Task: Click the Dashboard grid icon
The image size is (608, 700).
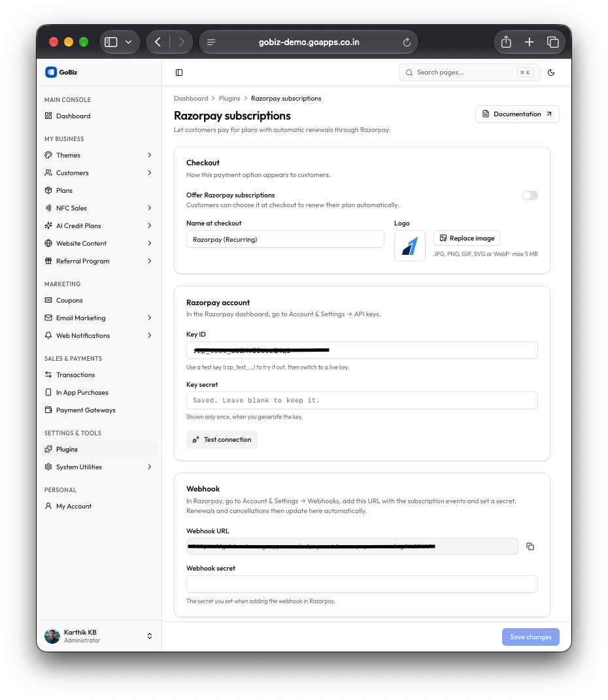Action: tap(48, 116)
